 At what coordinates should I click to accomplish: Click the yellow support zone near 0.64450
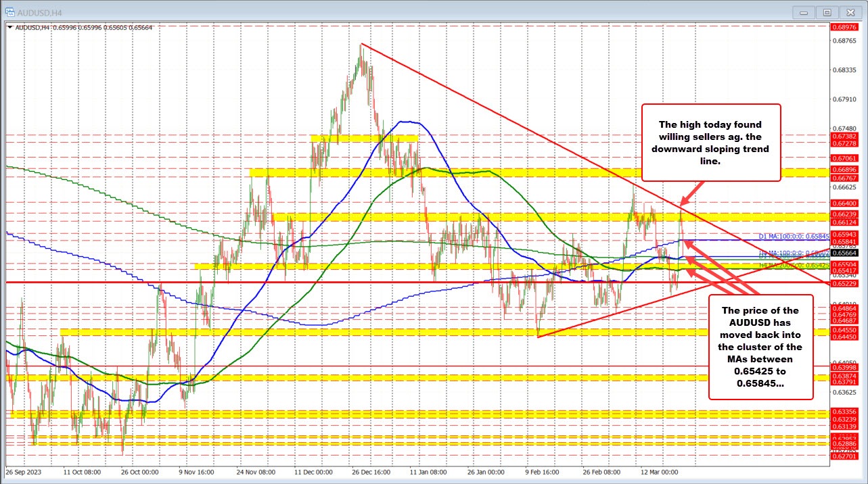(x=406, y=333)
